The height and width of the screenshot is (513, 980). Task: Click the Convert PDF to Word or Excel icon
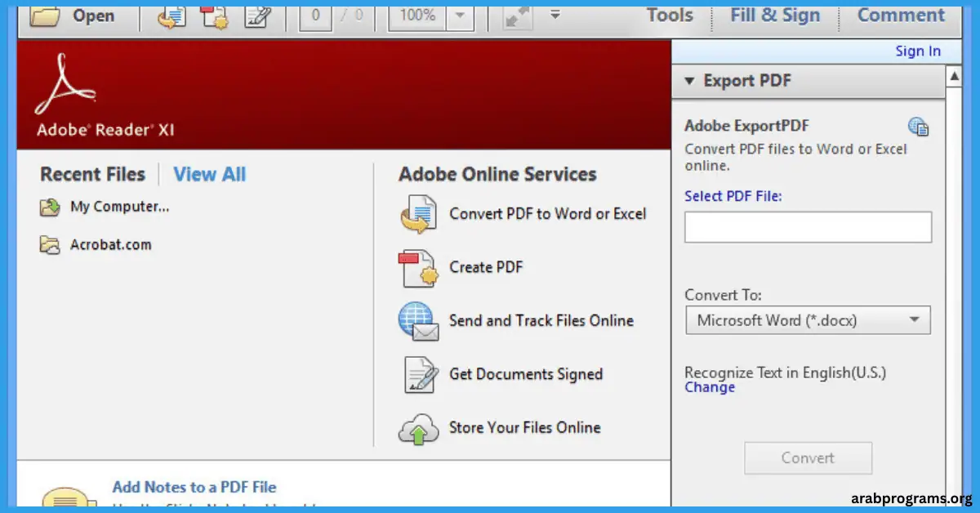coord(419,215)
